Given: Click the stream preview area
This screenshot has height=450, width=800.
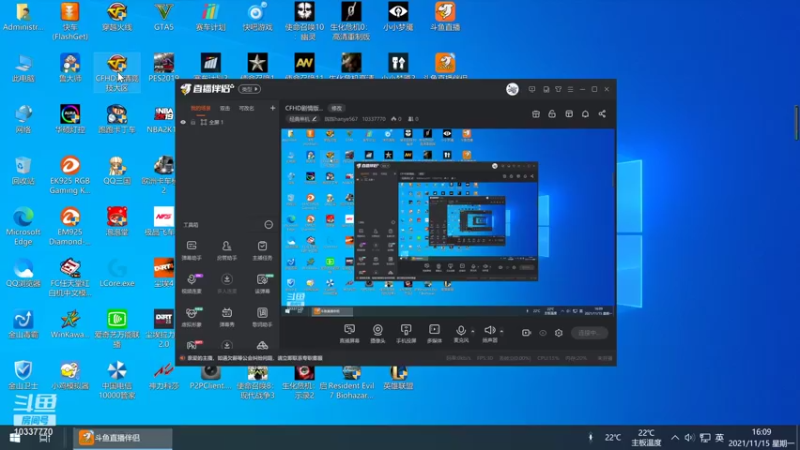Looking at the screenshot, I should coord(447,222).
